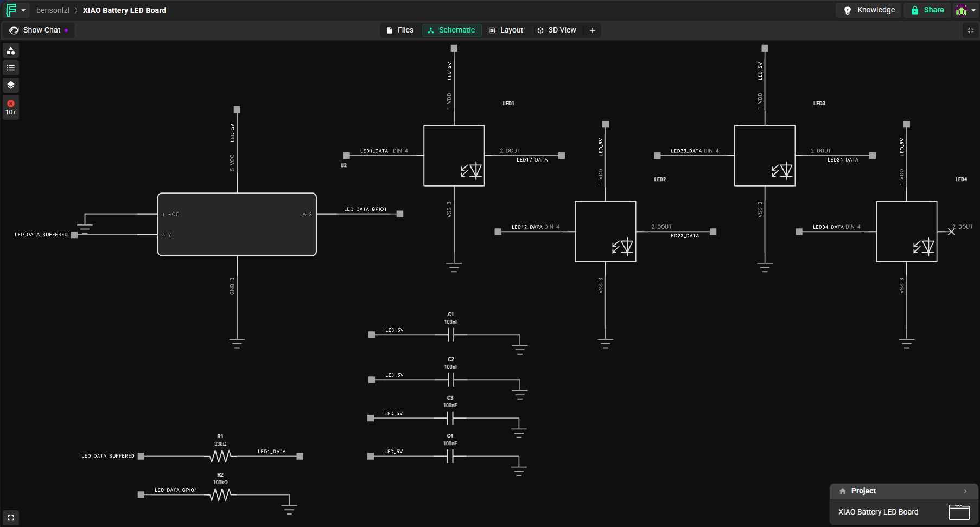Click the LED_DATA_GPIO1 net label near U2
The image size is (980, 527).
365,209
